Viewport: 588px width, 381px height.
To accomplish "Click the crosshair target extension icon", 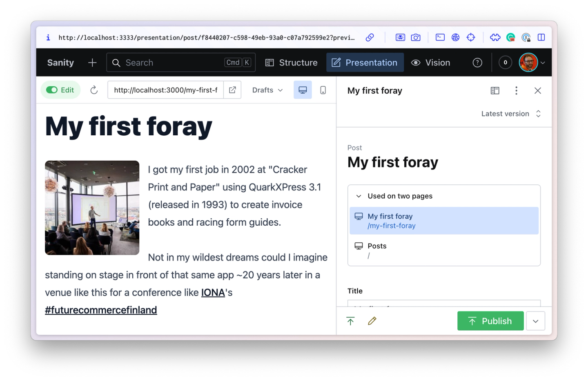I will [471, 38].
